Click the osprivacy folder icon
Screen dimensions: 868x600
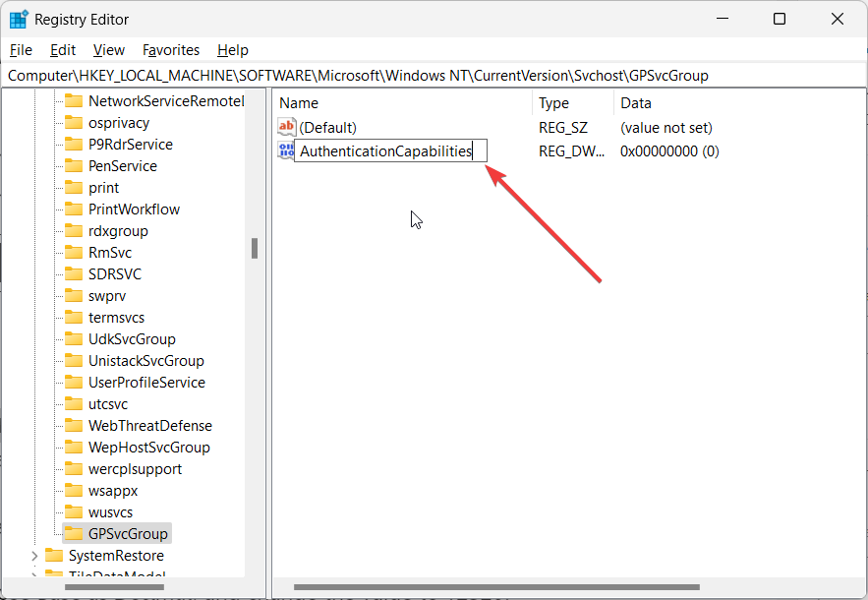tap(73, 122)
